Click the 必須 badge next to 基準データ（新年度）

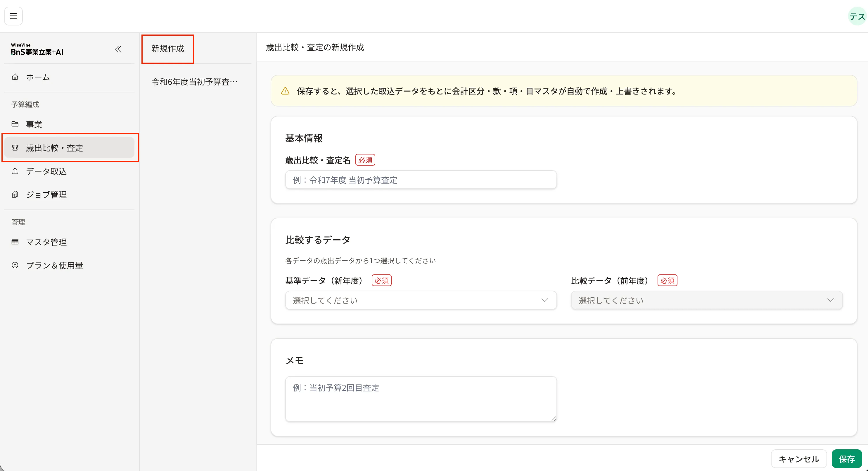tap(381, 280)
